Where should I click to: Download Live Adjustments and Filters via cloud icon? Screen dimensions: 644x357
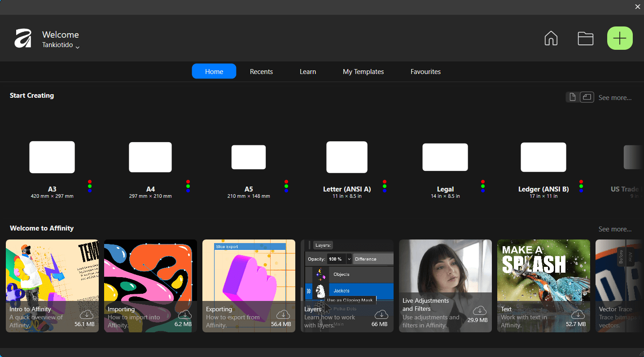(479, 310)
